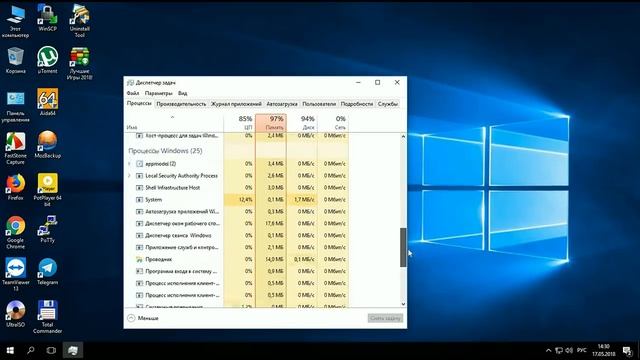Open the PuTTY desktop shortcut
640x360 pixels.
[x=47, y=229]
